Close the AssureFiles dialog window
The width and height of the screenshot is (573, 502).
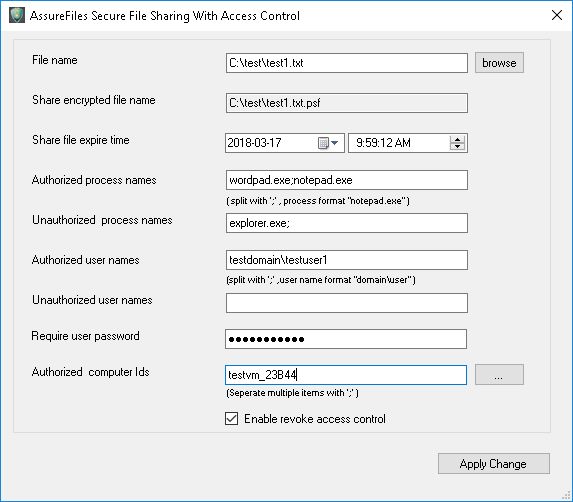(x=557, y=15)
